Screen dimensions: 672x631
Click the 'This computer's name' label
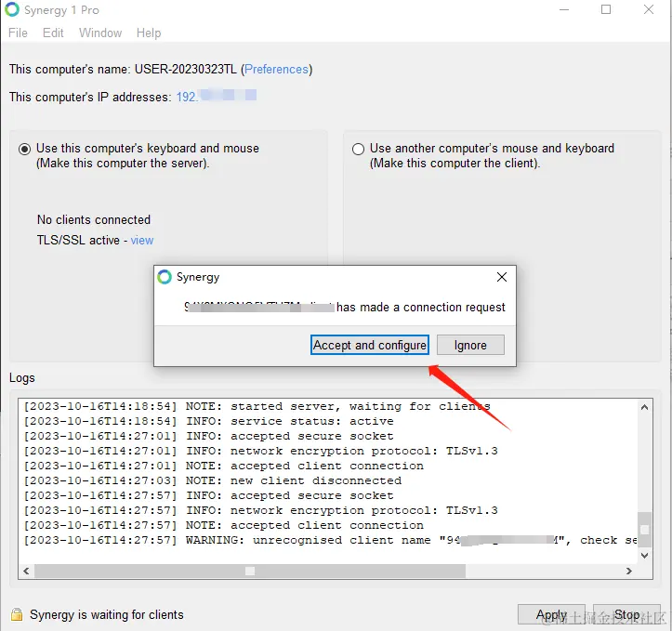(x=70, y=70)
